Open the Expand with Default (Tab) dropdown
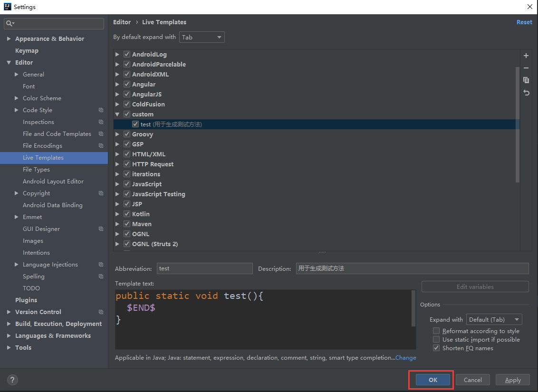Image resolution: width=538 pixels, height=392 pixels. pyautogui.click(x=494, y=320)
